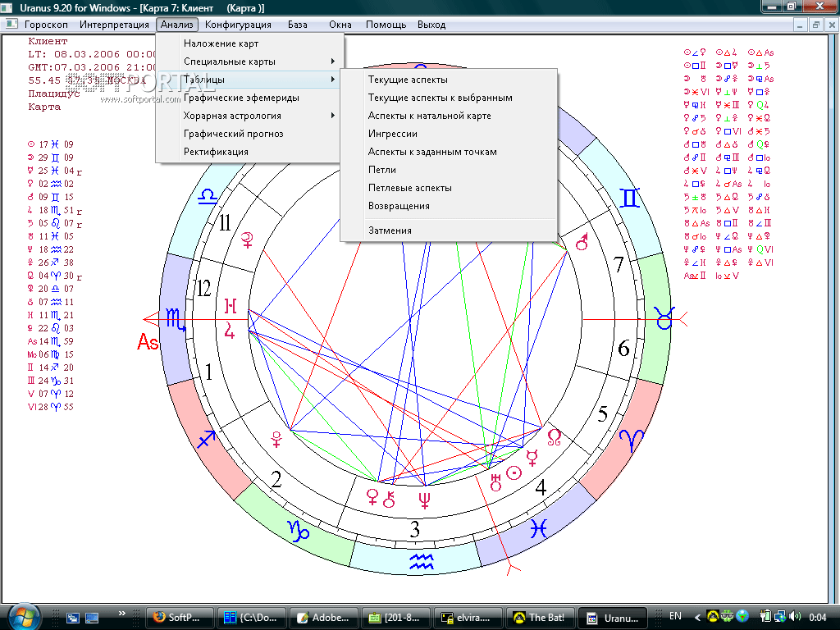Expand Специальные карты submenu

coord(249,62)
